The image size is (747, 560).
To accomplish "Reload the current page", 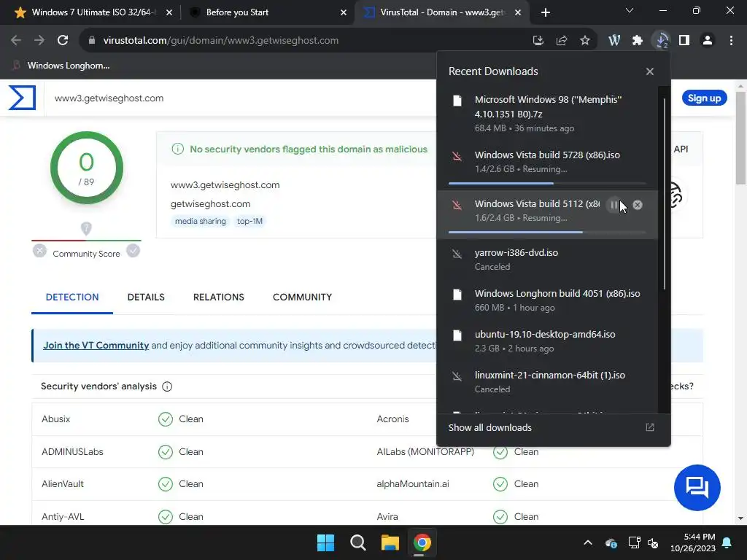I will [63, 41].
